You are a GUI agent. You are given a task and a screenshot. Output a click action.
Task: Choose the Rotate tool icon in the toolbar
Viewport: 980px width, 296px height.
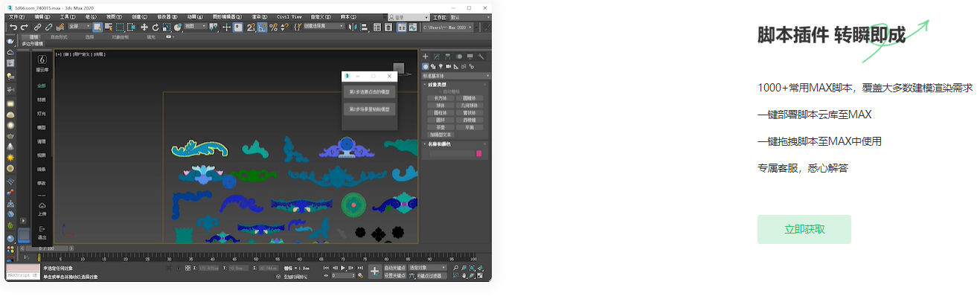(155, 28)
